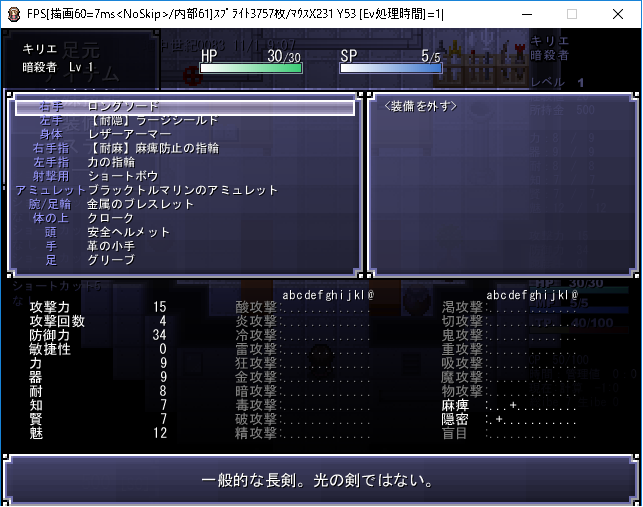Image resolution: width=643 pixels, height=507 pixels.
Task: Maximize the game window
Action: point(572,14)
